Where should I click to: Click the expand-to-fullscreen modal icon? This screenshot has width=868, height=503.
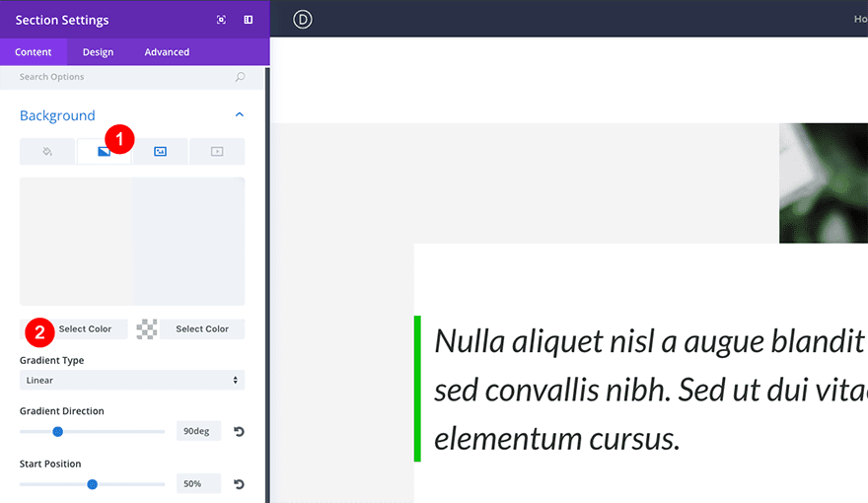point(221,20)
